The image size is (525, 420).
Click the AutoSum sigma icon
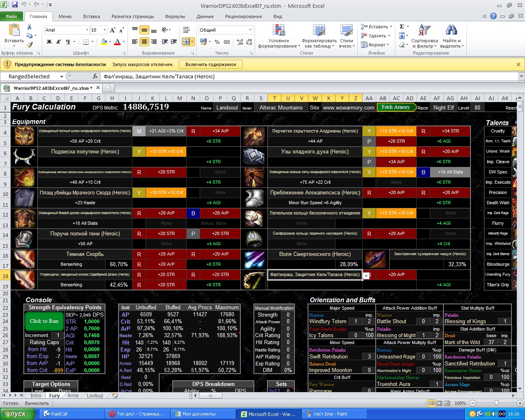402,27
